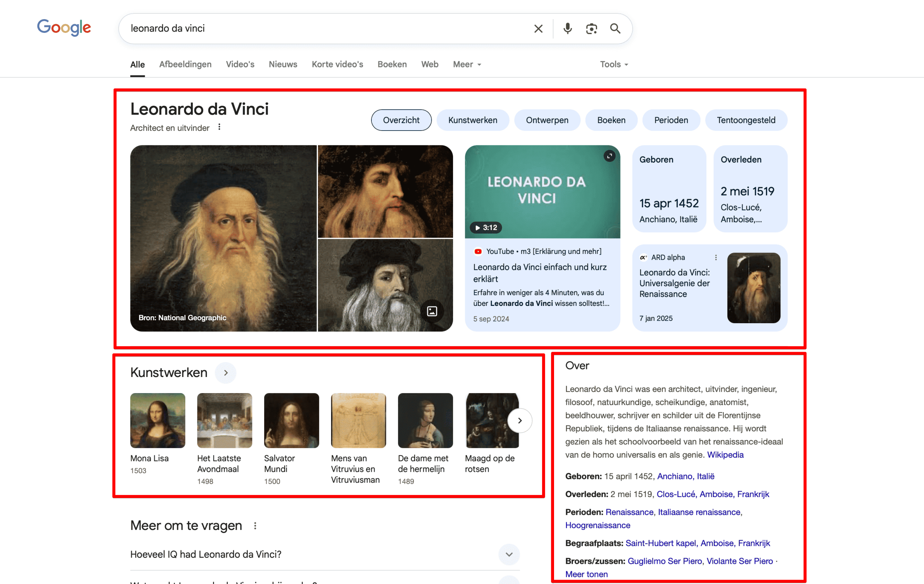
Task: Open the Italiaanse renaissance link
Action: pyautogui.click(x=699, y=512)
